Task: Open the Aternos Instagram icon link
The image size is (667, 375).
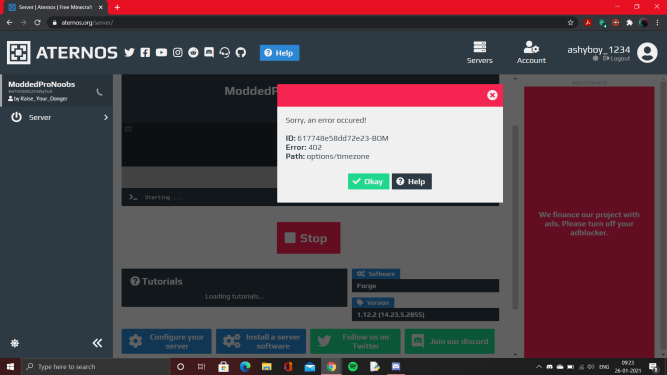Action: 177,52
